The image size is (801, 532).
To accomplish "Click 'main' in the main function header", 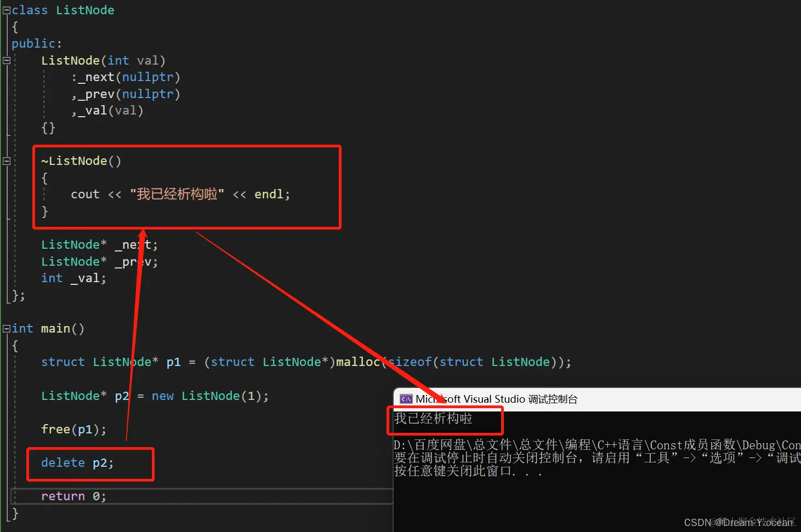I will 55,329.
